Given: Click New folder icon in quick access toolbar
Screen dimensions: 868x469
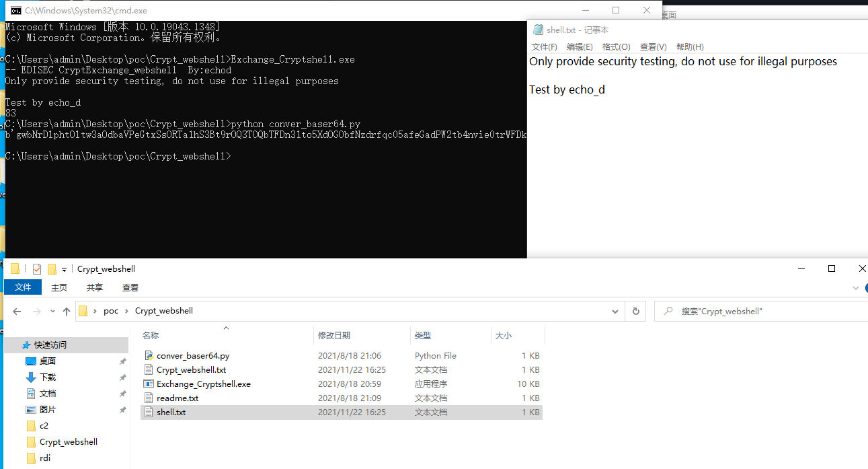Looking at the screenshot, I should [52, 269].
